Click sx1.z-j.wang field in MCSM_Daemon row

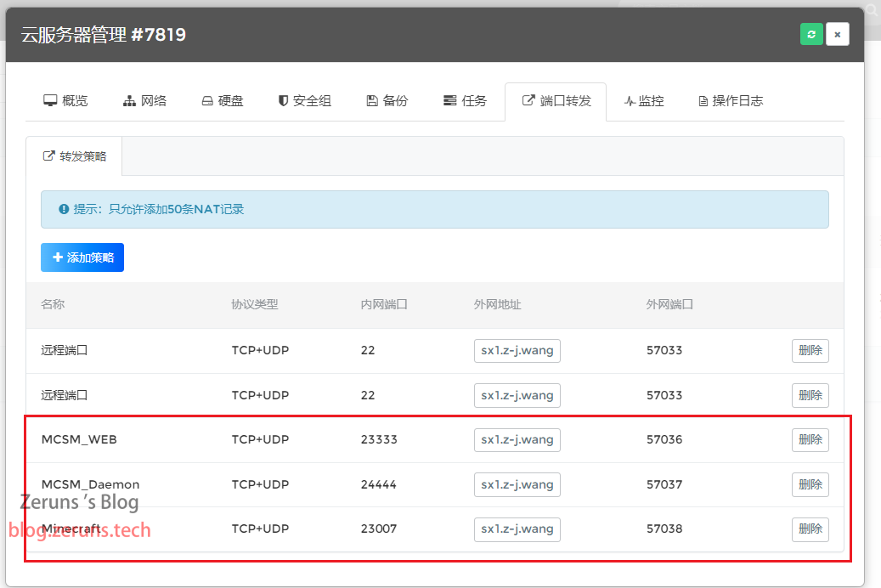(517, 484)
